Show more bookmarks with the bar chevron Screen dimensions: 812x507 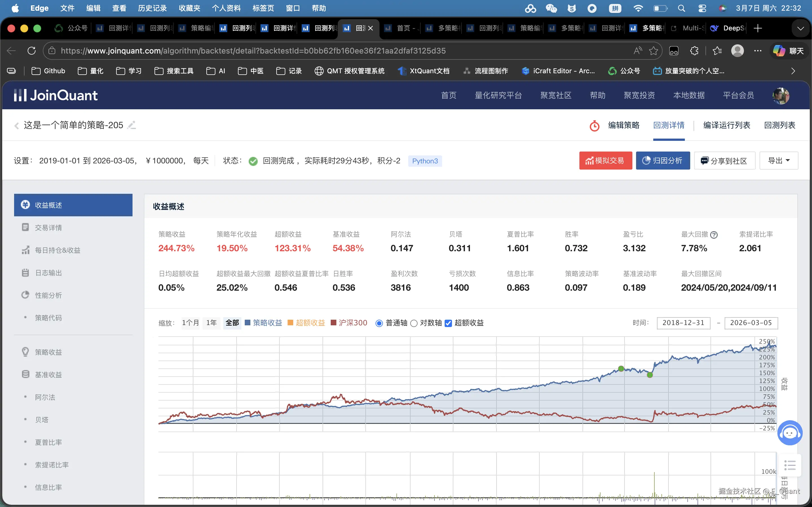click(x=793, y=71)
